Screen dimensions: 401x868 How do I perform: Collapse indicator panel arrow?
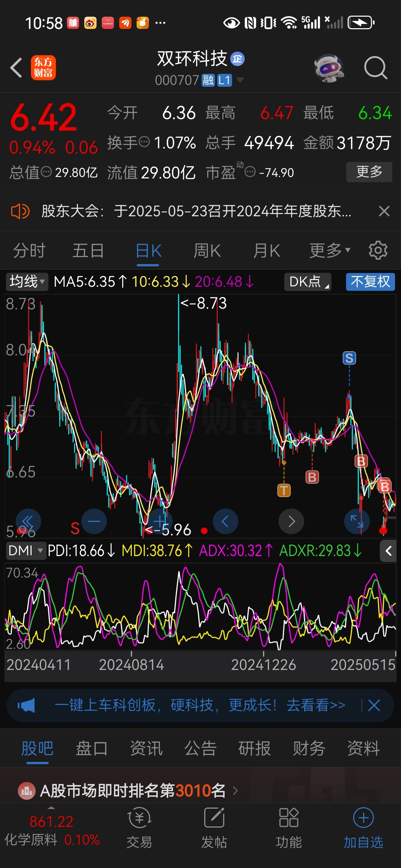388,551
